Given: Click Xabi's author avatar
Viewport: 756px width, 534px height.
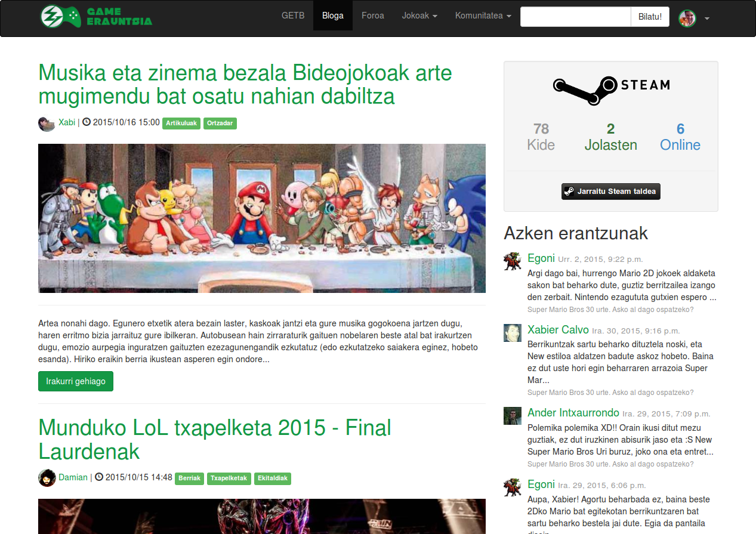Looking at the screenshot, I should pyautogui.click(x=47, y=123).
